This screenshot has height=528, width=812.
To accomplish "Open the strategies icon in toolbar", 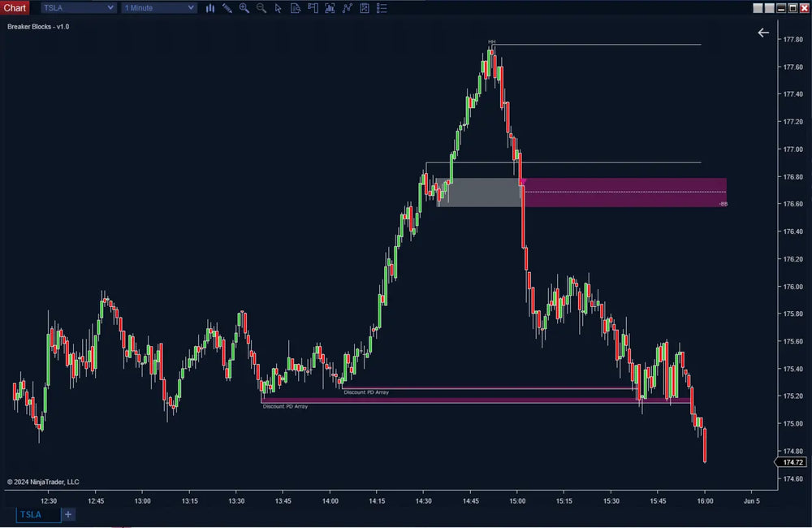I will click(x=347, y=8).
